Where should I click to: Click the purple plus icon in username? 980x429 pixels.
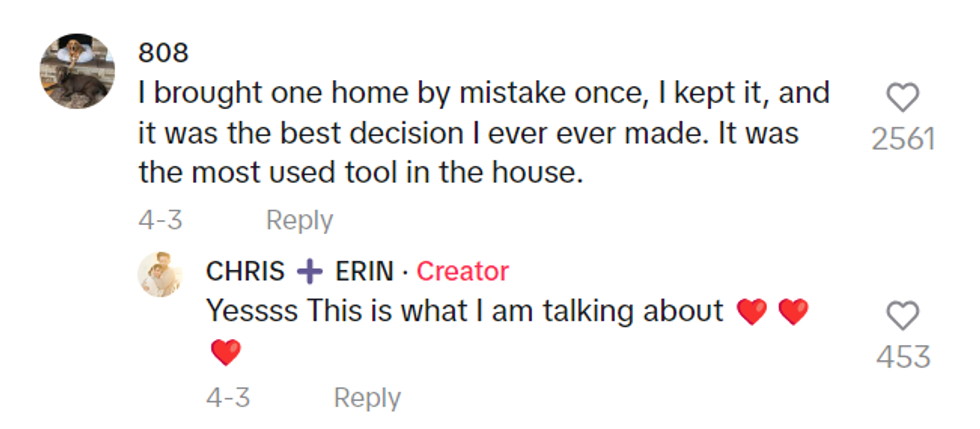(x=310, y=271)
